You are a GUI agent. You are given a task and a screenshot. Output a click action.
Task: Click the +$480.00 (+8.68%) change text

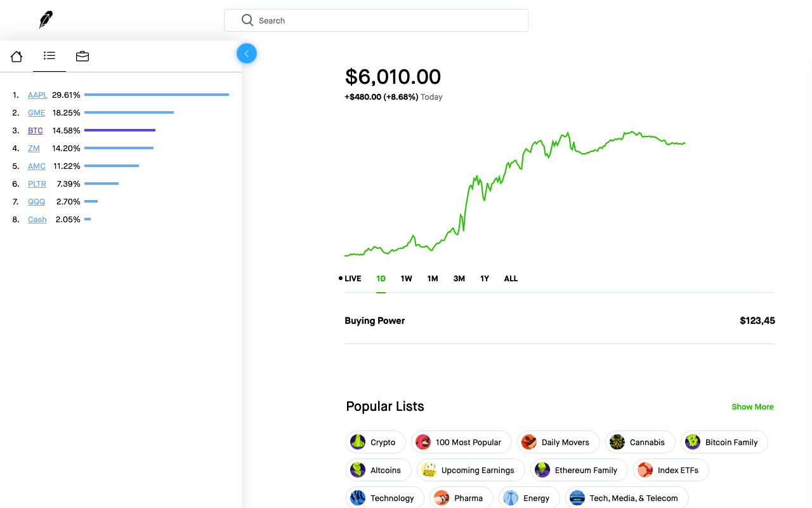[x=381, y=97]
